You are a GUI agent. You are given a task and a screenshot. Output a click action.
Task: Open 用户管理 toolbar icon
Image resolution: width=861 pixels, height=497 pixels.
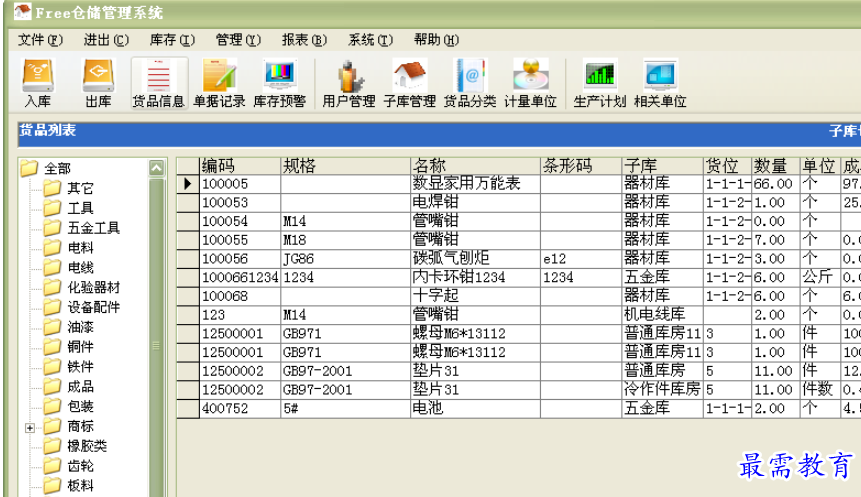click(349, 82)
